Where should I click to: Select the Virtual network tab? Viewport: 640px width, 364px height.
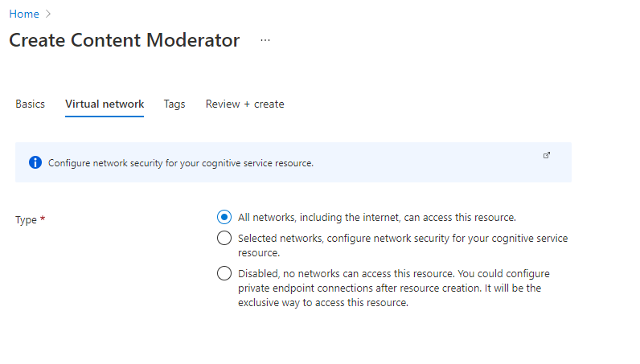pyautogui.click(x=105, y=104)
